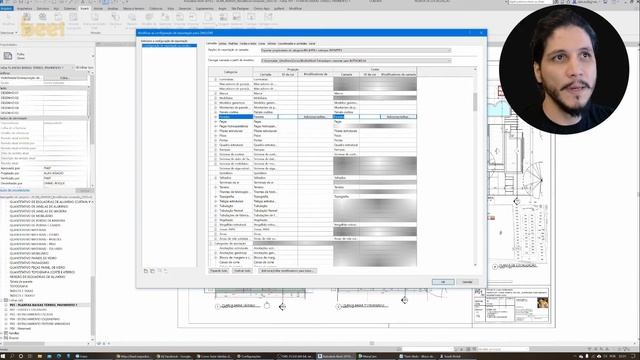Expand the Peças category row
The height and width of the screenshot is (360, 640).
pyautogui.click(x=216, y=122)
